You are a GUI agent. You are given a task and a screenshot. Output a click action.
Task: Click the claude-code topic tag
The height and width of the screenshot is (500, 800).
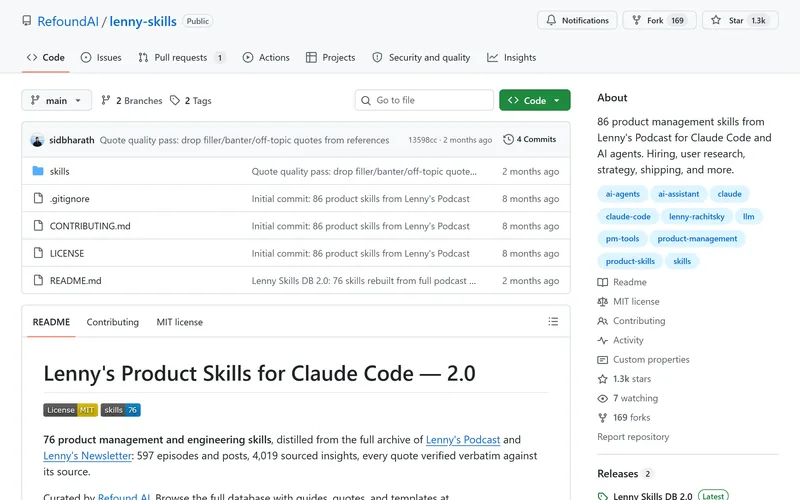628,216
